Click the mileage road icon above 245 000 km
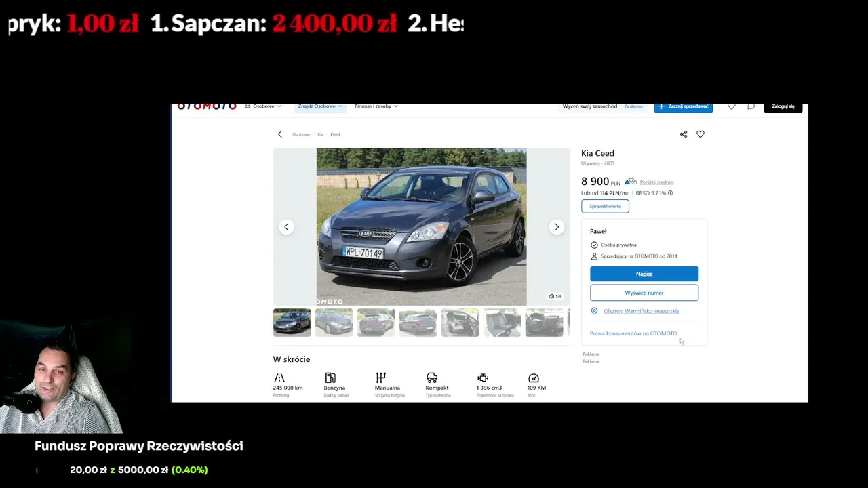This screenshot has width=868, height=488. (279, 378)
